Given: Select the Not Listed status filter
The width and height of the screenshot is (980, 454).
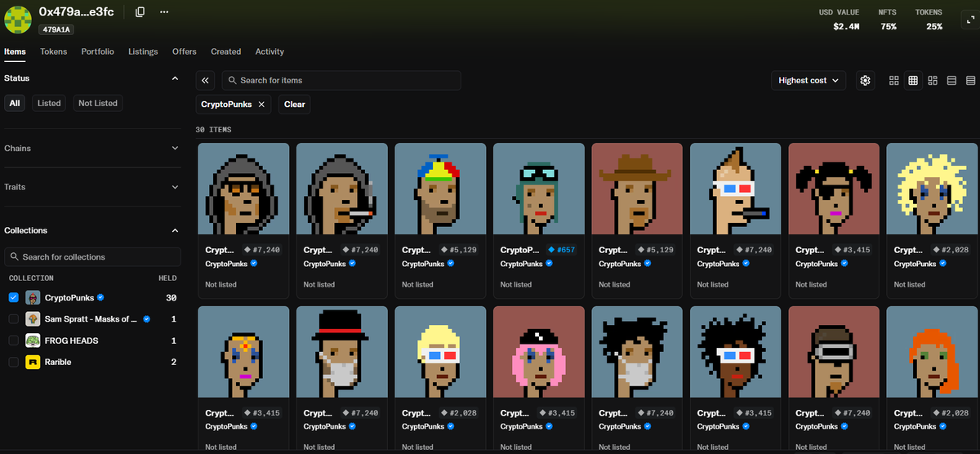Looking at the screenshot, I should (98, 104).
